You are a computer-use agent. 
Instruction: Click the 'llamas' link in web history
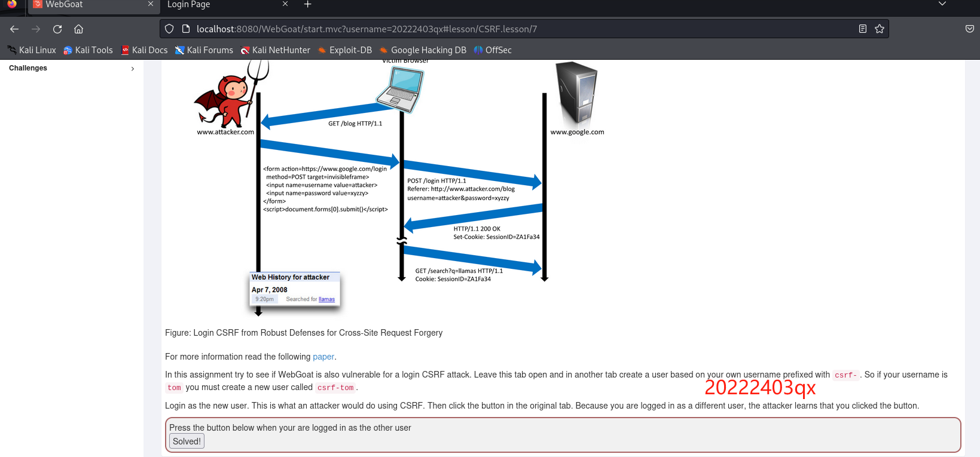click(326, 299)
